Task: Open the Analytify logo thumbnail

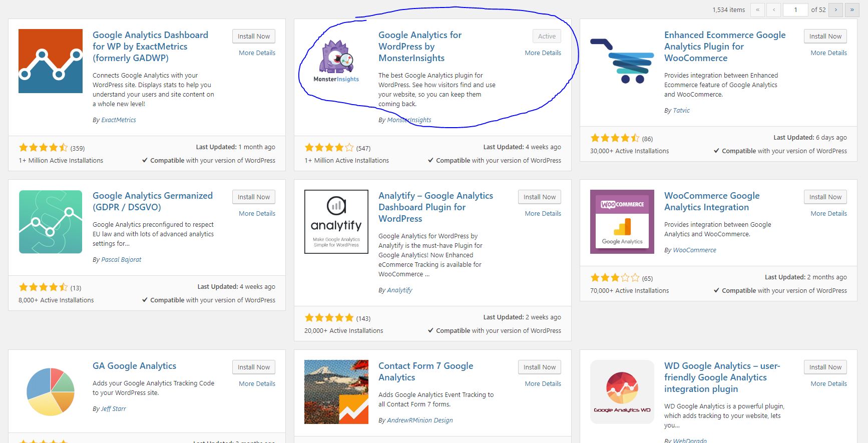Action: click(336, 222)
